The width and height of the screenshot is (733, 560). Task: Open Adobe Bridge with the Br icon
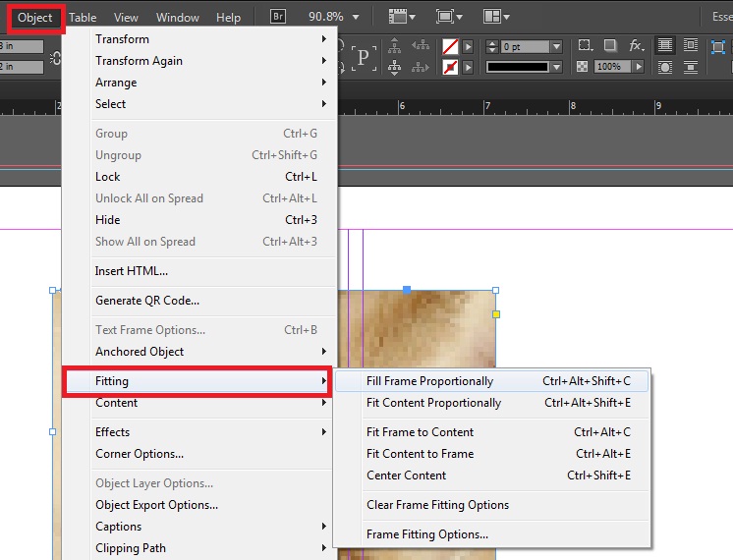click(x=278, y=17)
